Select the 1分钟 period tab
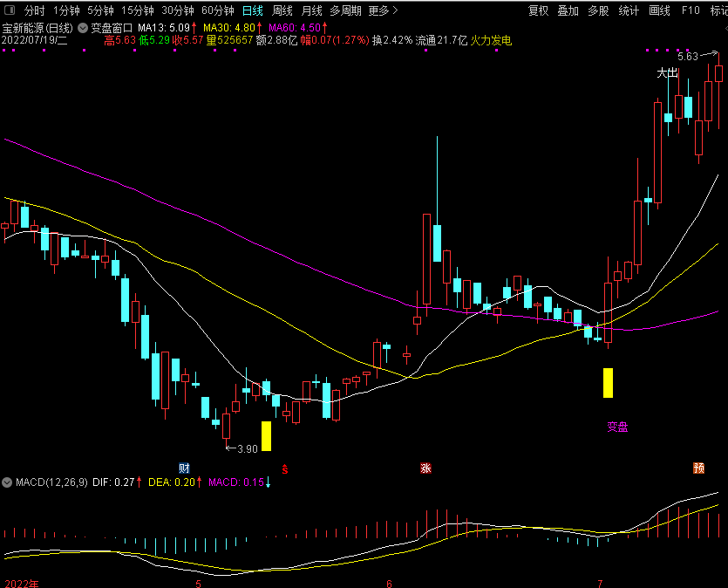 (x=66, y=10)
